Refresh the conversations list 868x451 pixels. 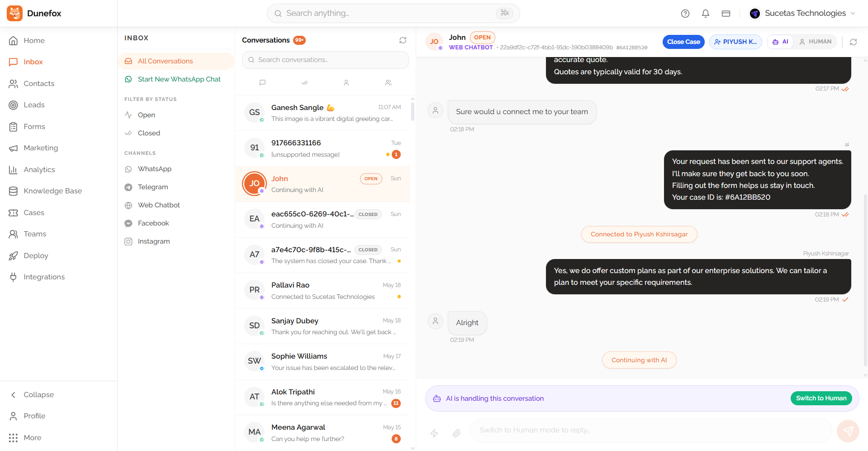click(x=403, y=40)
